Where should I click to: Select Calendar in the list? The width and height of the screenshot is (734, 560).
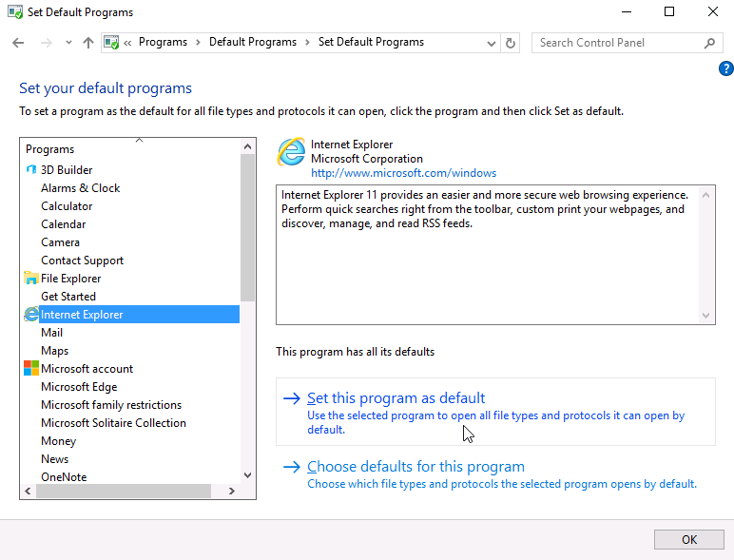tap(63, 224)
